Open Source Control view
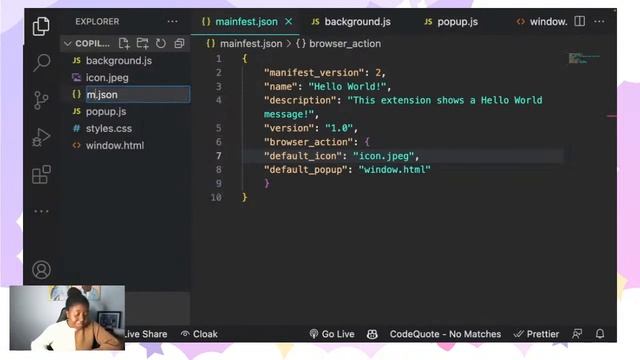Image resolution: width=640 pixels, height=360 pixels. pos(41,100)
